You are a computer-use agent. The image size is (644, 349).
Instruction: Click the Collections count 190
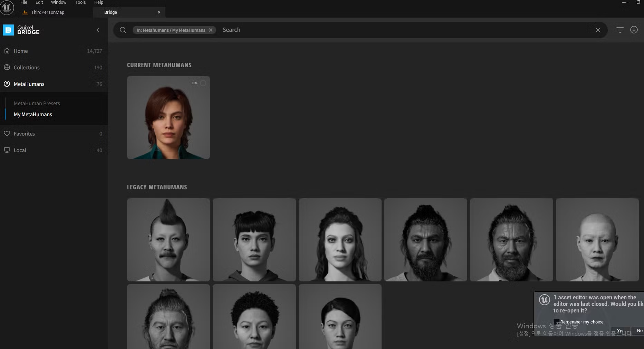click(x=98, y=68)
